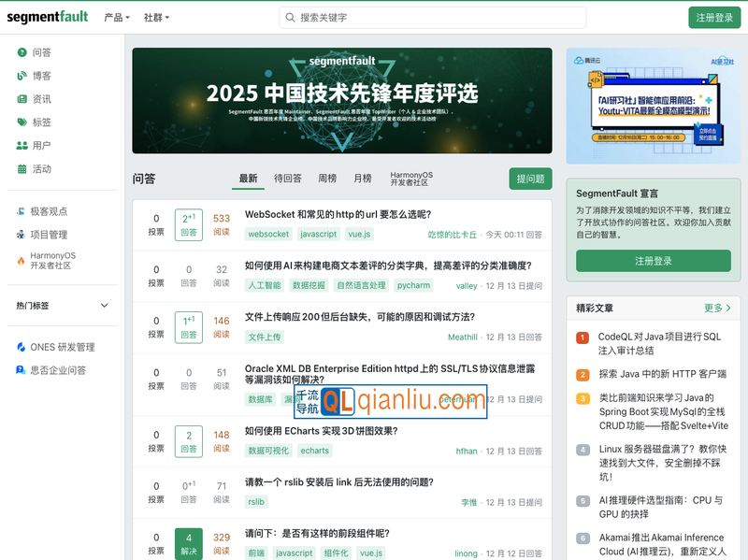Click the 活动 calendar icon in sidebar

coord(22,169)
